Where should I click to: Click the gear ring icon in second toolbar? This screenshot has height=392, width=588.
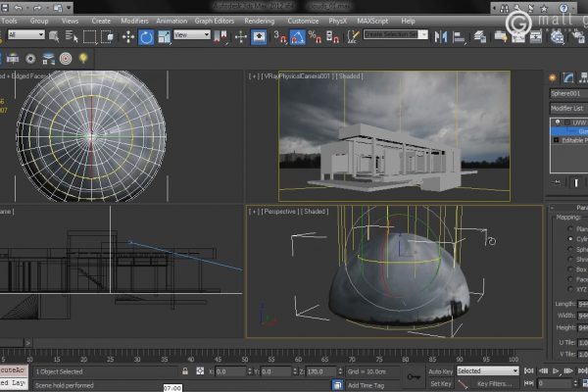point(30,59)
